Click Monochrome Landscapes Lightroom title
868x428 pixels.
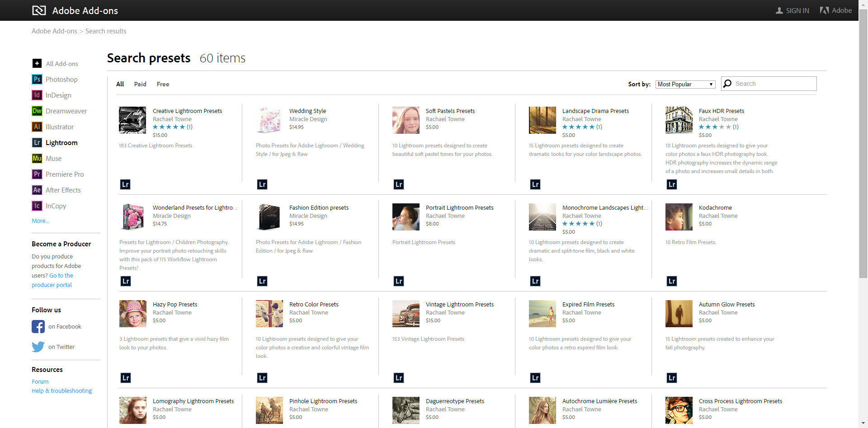click(605, 208)
